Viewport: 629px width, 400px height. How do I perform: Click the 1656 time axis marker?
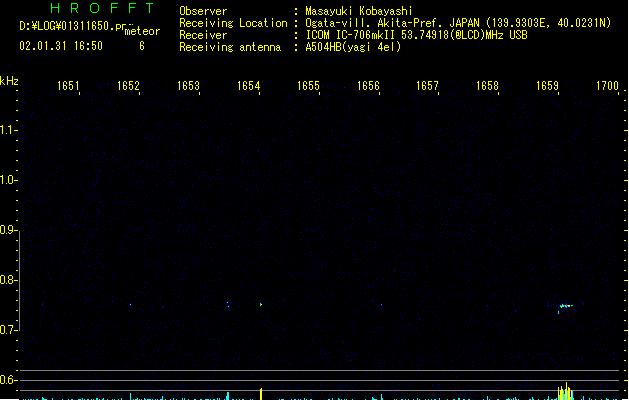(x=368, y=86)
